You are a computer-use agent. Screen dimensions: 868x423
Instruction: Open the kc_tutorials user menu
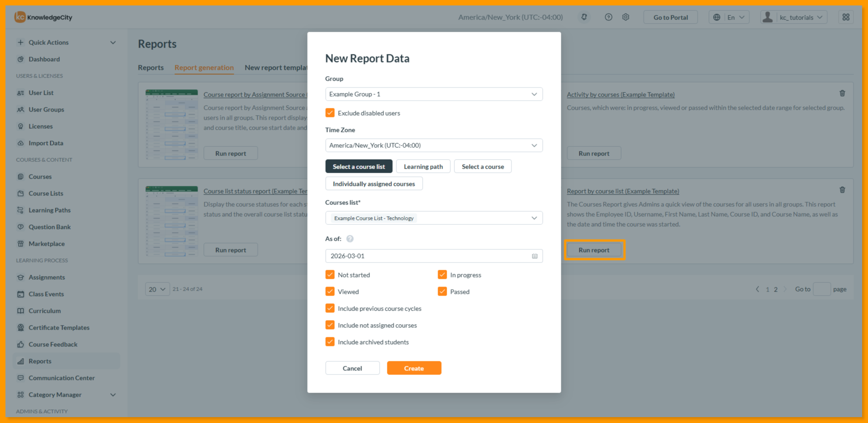[x=794, y=17]
